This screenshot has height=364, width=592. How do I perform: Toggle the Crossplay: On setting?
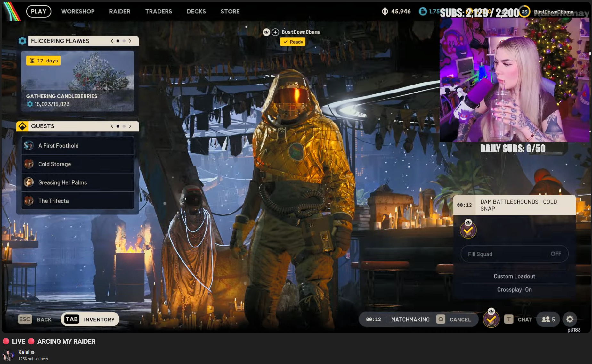515,290
